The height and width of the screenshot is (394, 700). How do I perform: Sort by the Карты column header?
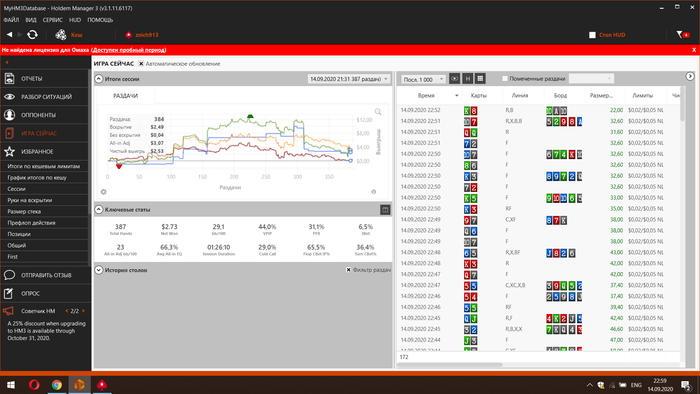[x=479, y=95]
